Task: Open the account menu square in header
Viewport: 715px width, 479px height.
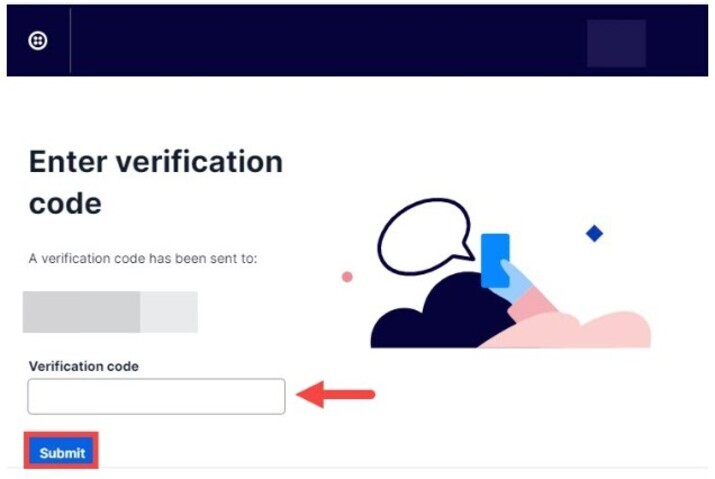Action: pos(616,43)
